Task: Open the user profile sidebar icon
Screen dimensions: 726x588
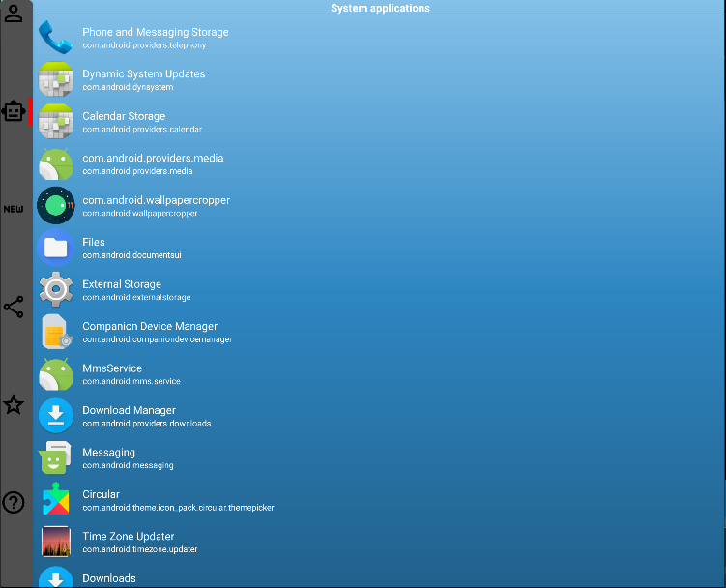Action: (14, 14)
